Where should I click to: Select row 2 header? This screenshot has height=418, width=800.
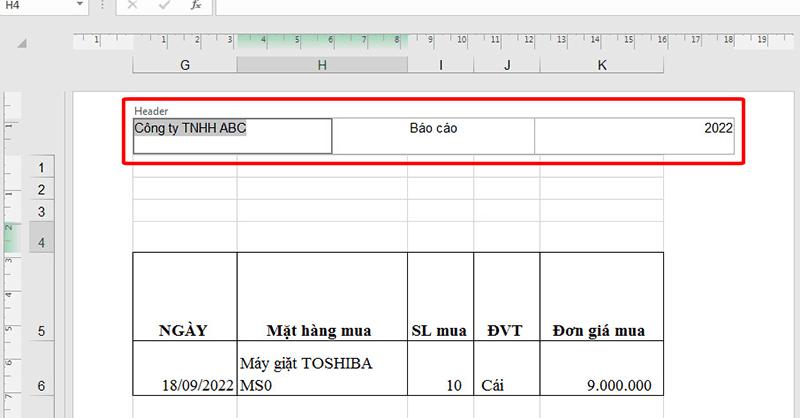[41, 189]
